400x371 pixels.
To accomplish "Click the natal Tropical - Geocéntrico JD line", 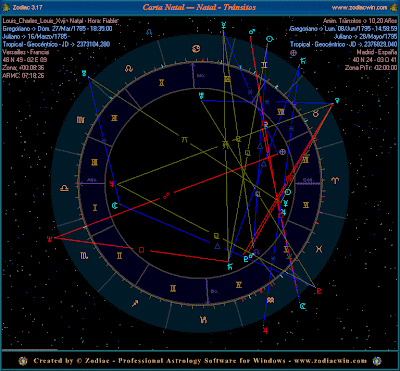I will tap(56, 44).
